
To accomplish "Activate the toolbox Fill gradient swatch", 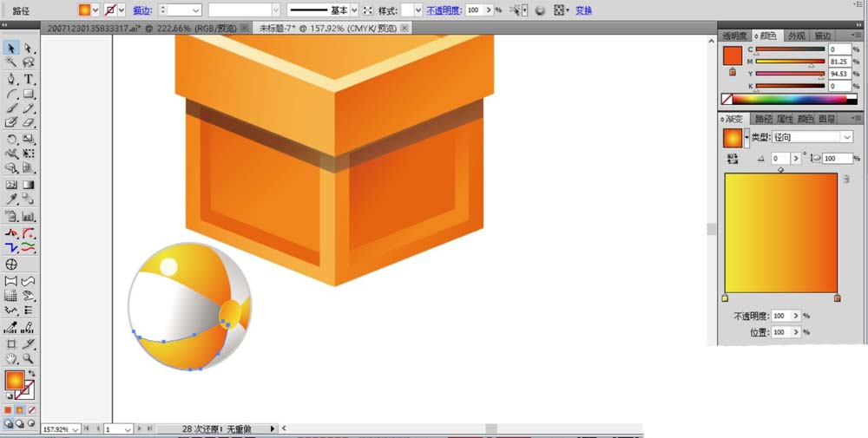I will point(15,381).
